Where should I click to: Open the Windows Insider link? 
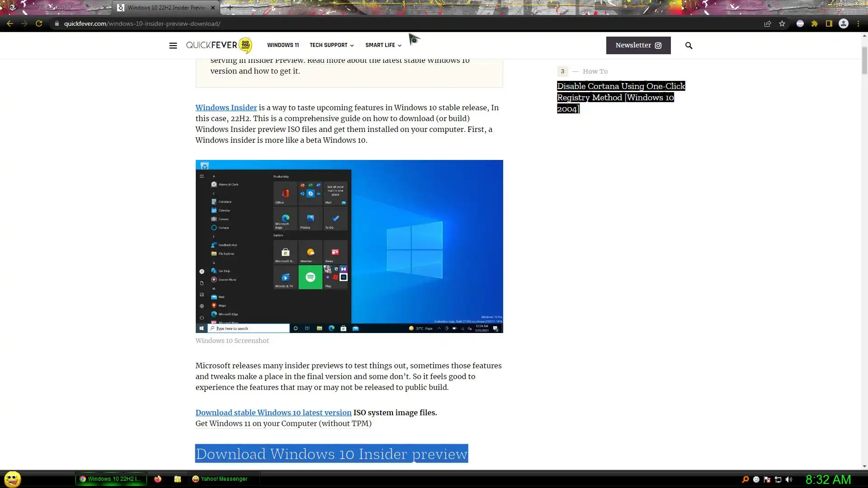click(x=226, y=108)
